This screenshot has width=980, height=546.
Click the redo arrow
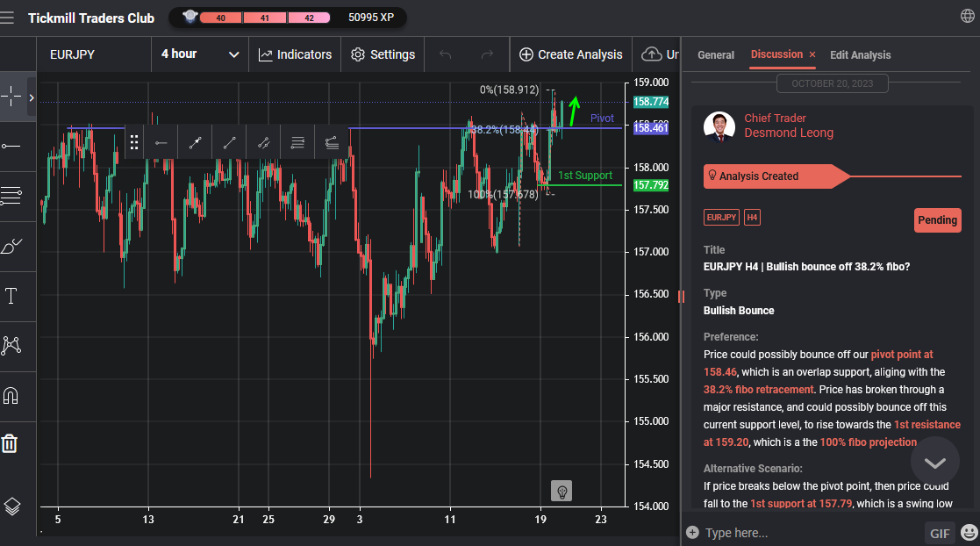tap(487, 54)
